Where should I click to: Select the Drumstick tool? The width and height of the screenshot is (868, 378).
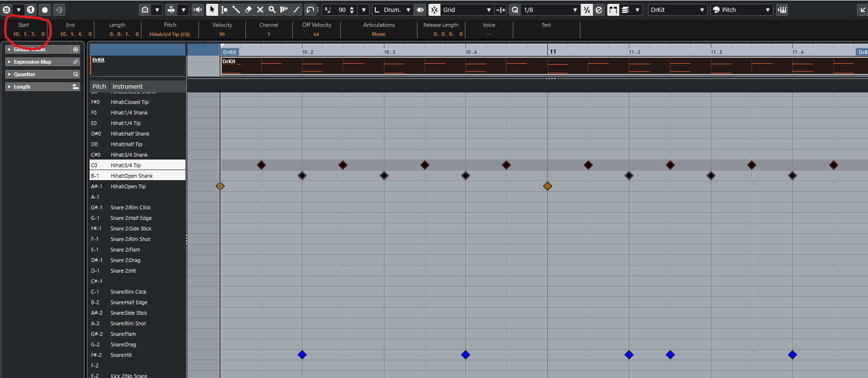[236, 10]
